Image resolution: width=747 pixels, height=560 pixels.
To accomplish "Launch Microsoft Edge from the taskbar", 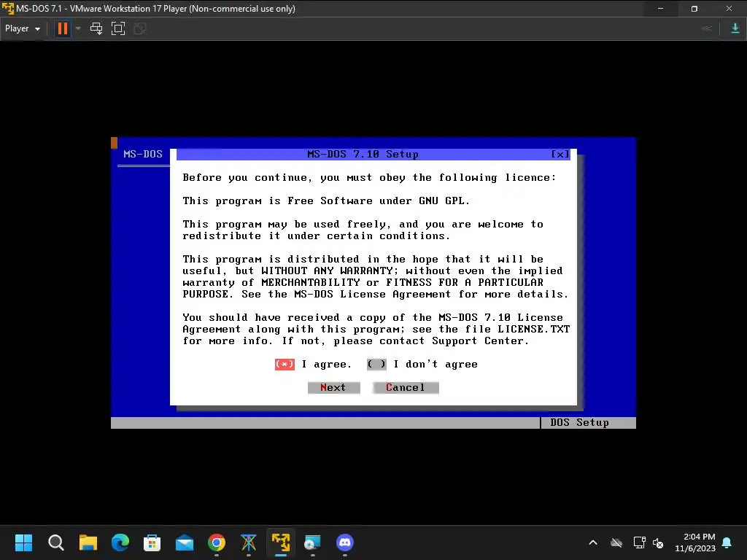I will [x=120, y=542].
